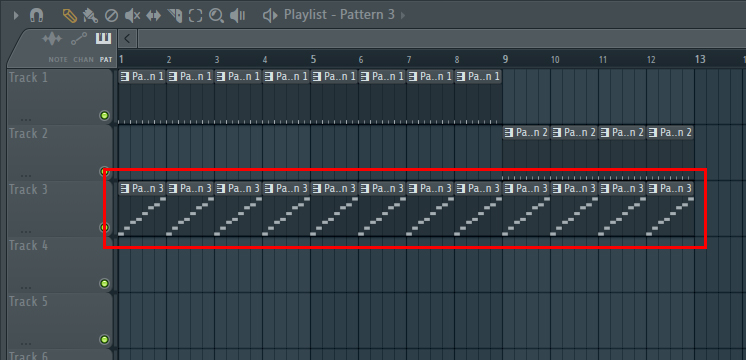Select the Mute tool

[132, 16]
